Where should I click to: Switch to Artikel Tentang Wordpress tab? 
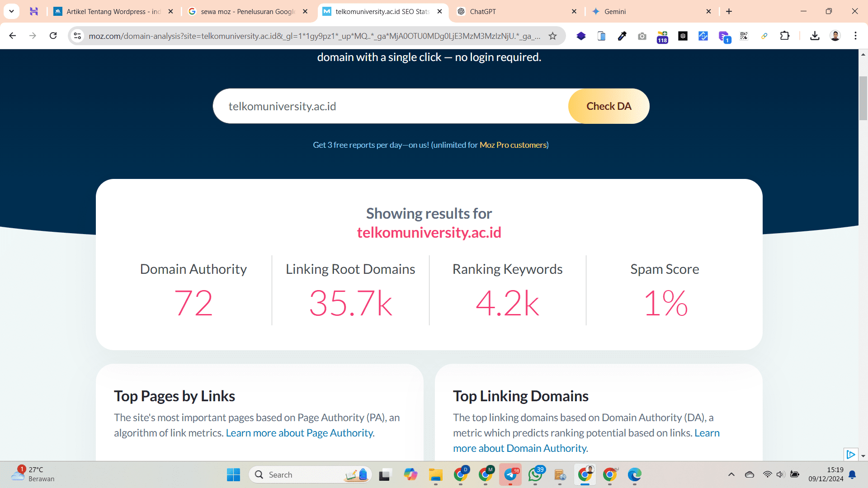113,11
